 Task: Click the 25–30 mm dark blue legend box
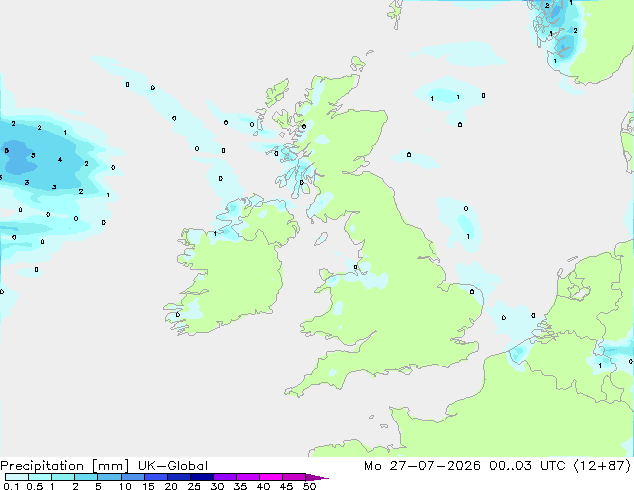coord(202,477)
